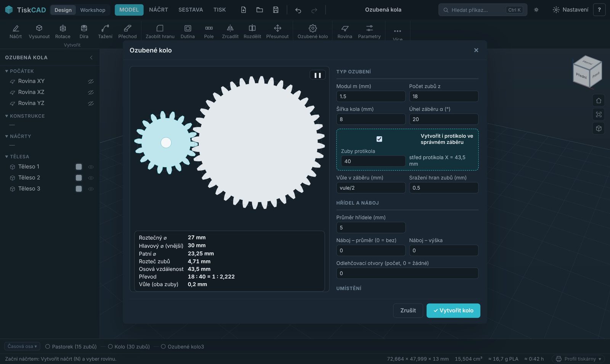Open the Ozubené kolo gear tool
Viewport: 610px width, 364px height.
[313, 32]
